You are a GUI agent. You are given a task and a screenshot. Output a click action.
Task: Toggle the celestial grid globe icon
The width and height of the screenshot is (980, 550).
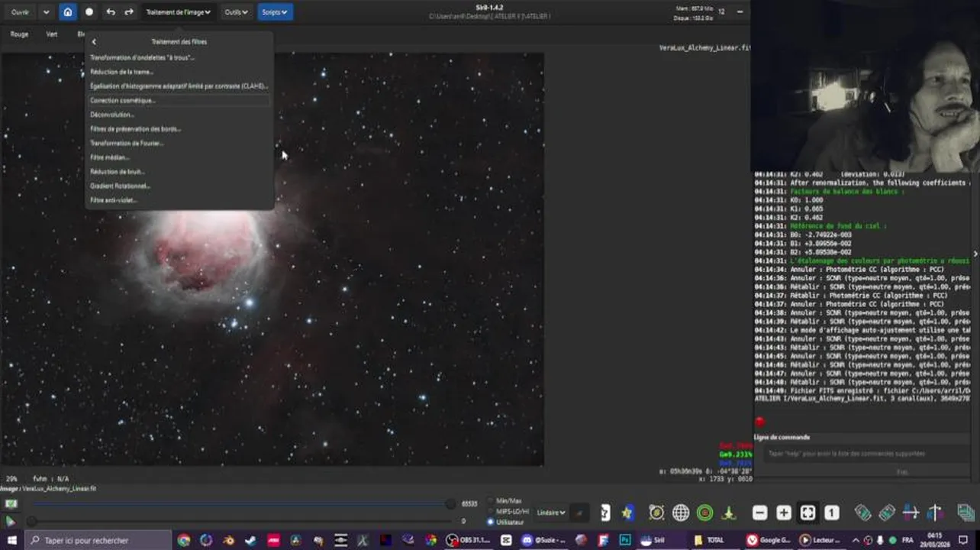[x=681, y=513]
